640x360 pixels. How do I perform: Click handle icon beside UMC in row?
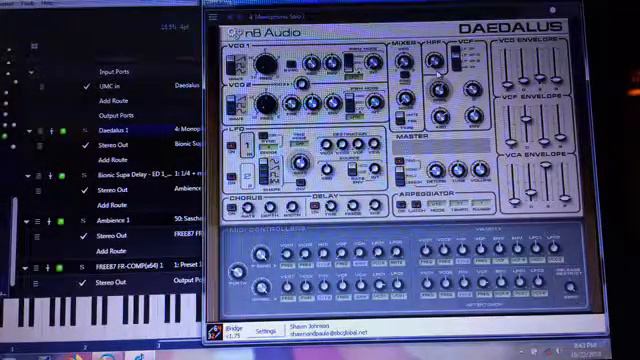(x=42, y=87)
